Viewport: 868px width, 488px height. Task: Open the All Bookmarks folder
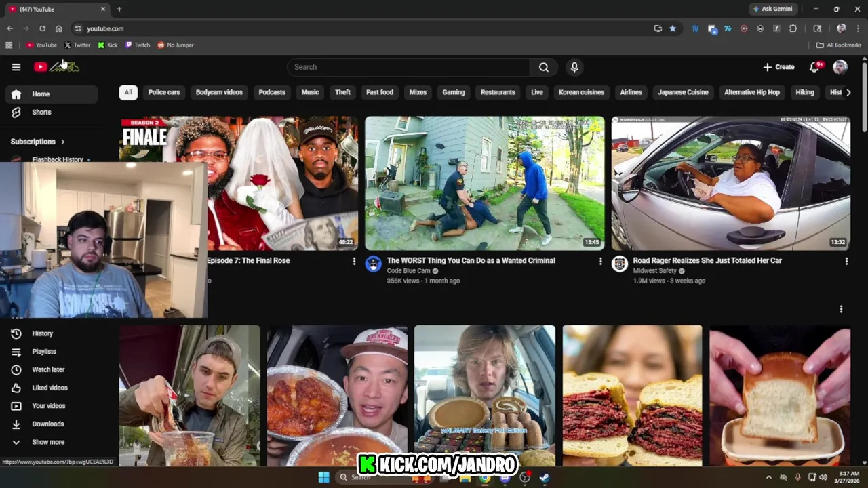point(839,45)
